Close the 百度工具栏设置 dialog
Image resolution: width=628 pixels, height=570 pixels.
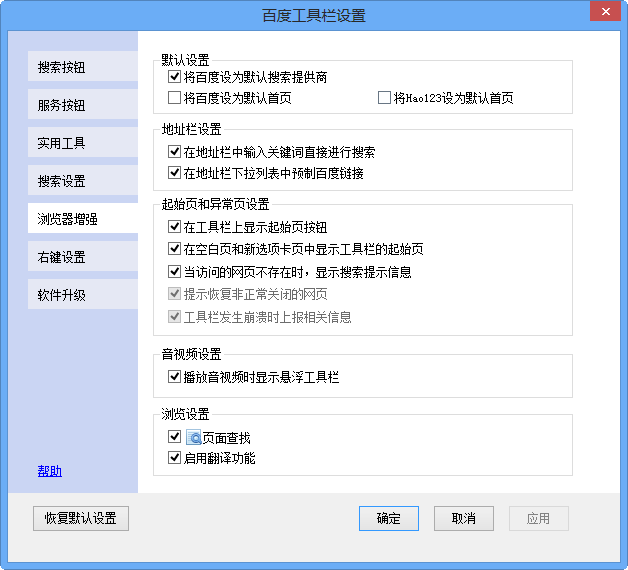click(x=605, y=12)
